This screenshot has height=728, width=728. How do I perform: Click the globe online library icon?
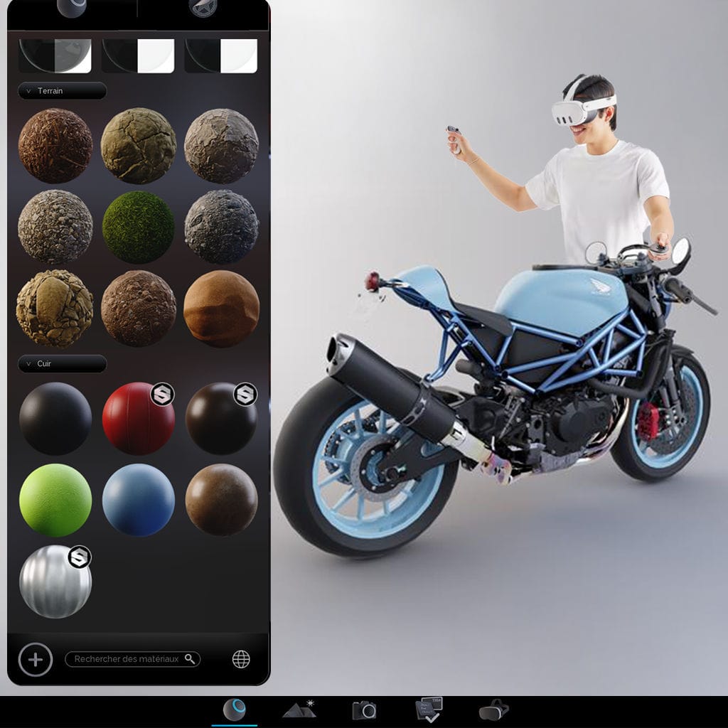[241, 659]
